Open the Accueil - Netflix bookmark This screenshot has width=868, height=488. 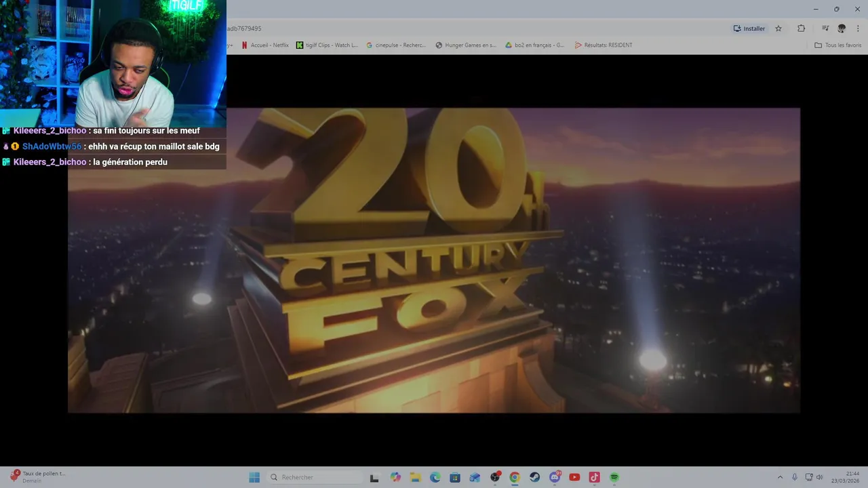point(265,45)
